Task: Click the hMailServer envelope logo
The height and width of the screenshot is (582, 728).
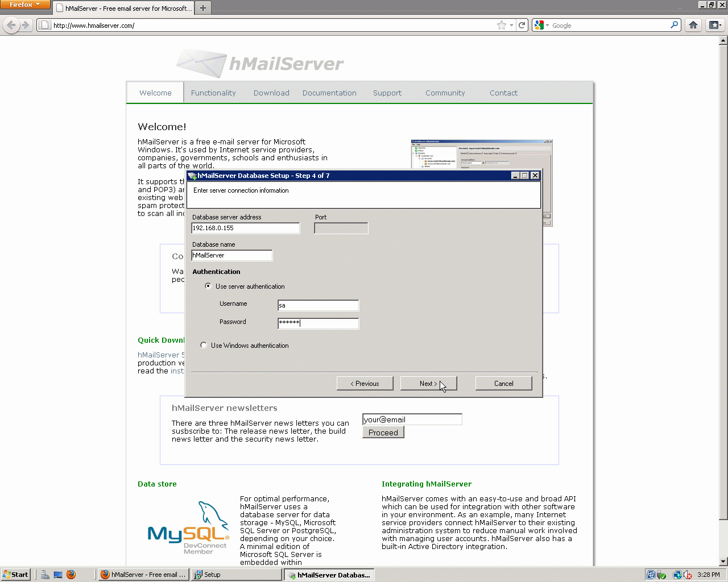Action: (201, 63)
